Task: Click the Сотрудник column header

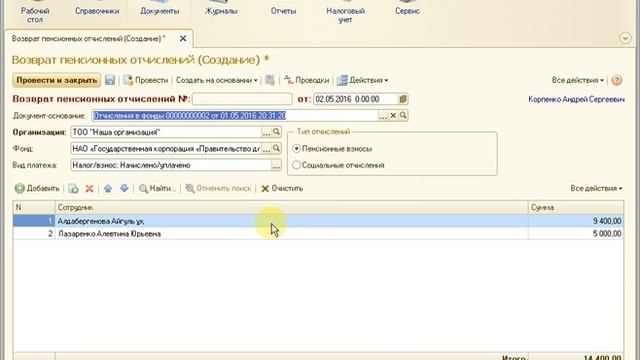Action: tap(291, 207)
